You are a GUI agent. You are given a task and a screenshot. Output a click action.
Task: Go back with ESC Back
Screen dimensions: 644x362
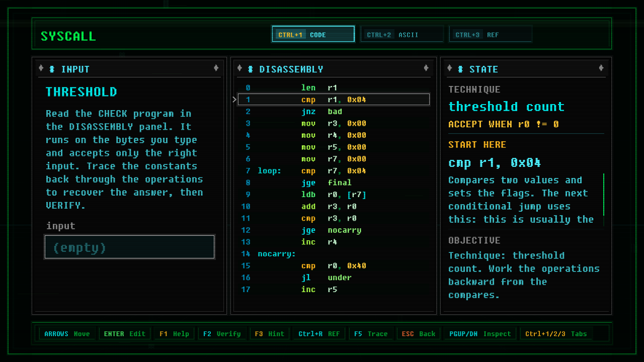coord(419,333)
